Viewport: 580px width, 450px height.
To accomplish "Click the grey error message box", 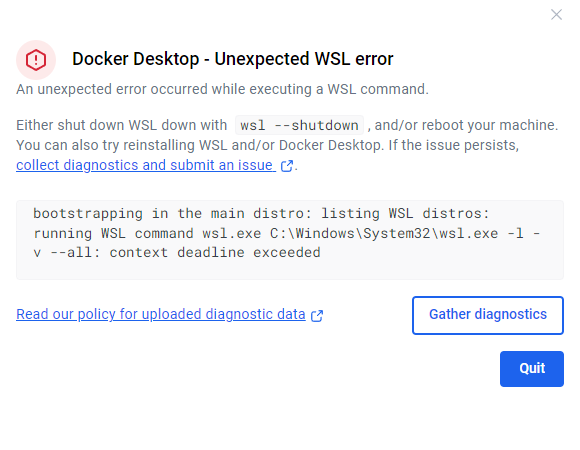I will 290,240.
